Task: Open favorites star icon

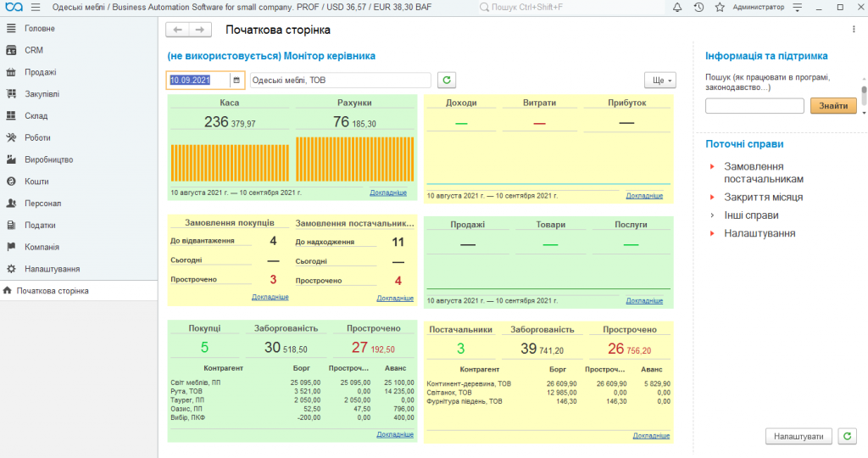Action: click(720, 7)
